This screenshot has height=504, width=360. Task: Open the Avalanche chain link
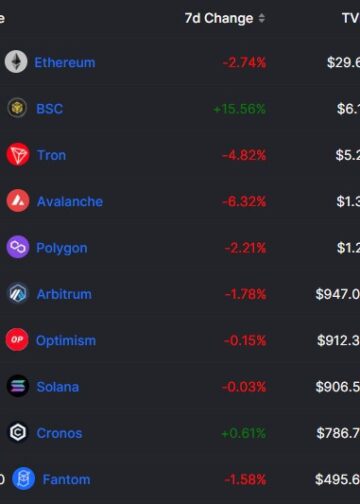pyautogui.click(x=70, y=202)
